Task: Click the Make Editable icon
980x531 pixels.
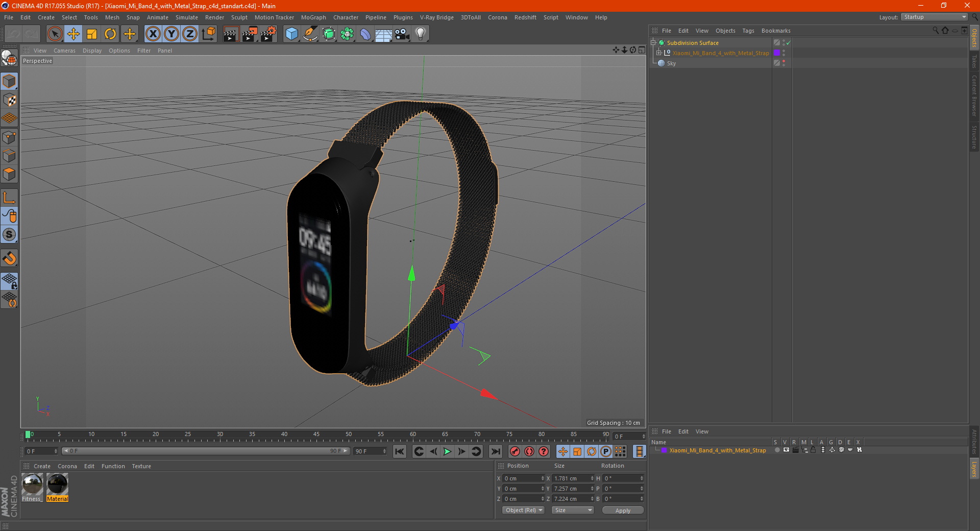Action: tap(9, 58)
